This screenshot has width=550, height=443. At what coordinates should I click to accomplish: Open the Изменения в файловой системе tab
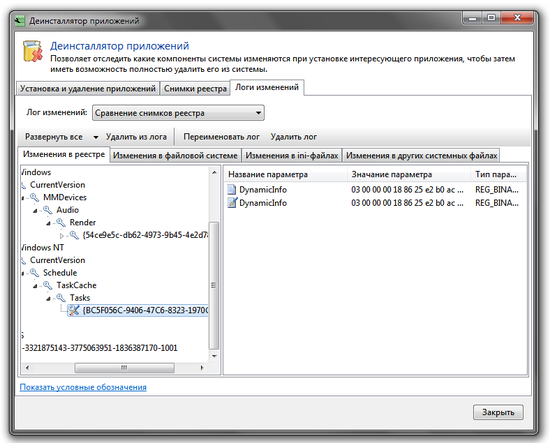(175, 155)
